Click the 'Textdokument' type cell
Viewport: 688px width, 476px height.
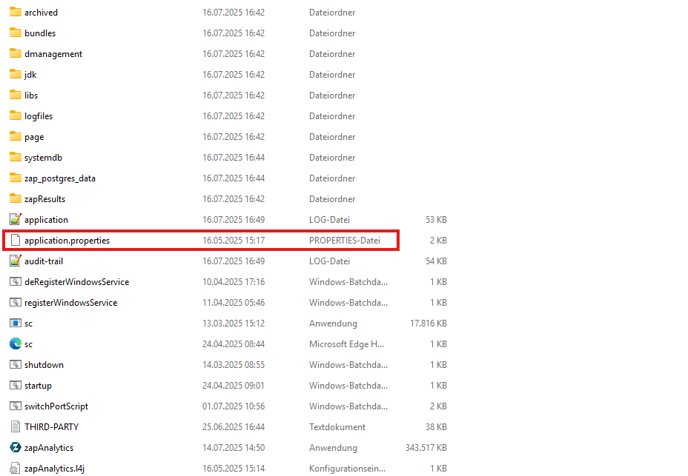(x=337, y=427)
